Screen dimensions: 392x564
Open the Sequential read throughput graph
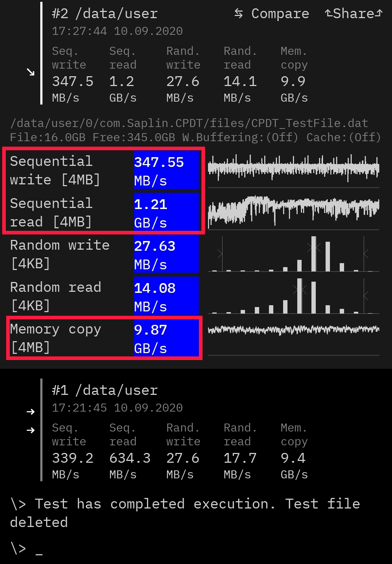tap(293, 210)
